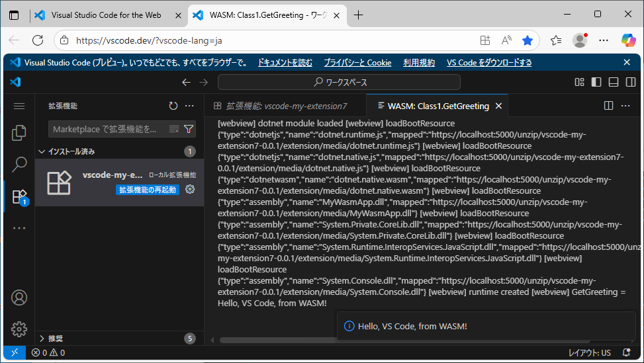The image size is (644, 363).
Task: Open Copilot in browser toolbar
Action: (628, 40)
